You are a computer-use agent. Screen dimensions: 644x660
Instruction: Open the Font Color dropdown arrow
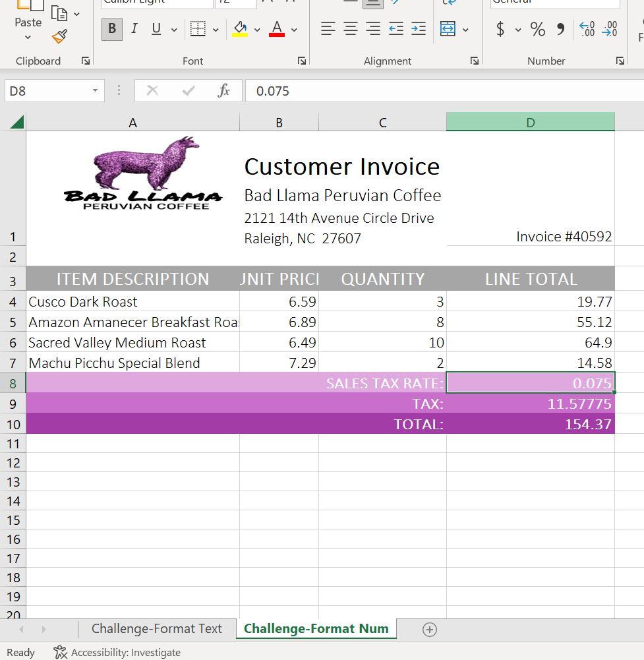pos(294,30)
